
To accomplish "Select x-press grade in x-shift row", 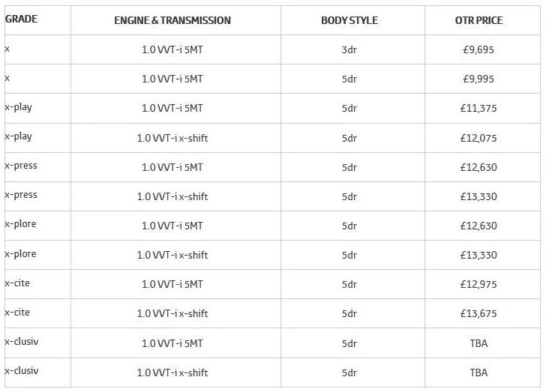I will tap(21, 195).
